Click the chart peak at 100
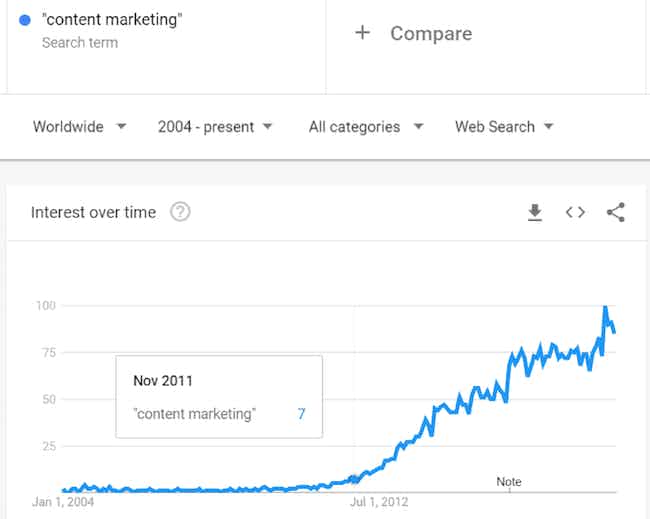 (x=605, y=308)
